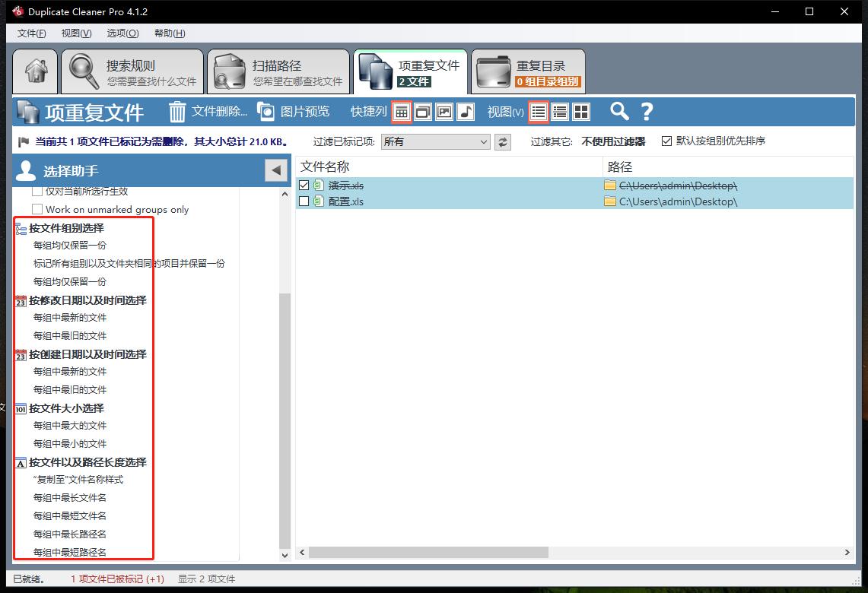
Task: Click the 路径 column header
Action: click(728, 166)
